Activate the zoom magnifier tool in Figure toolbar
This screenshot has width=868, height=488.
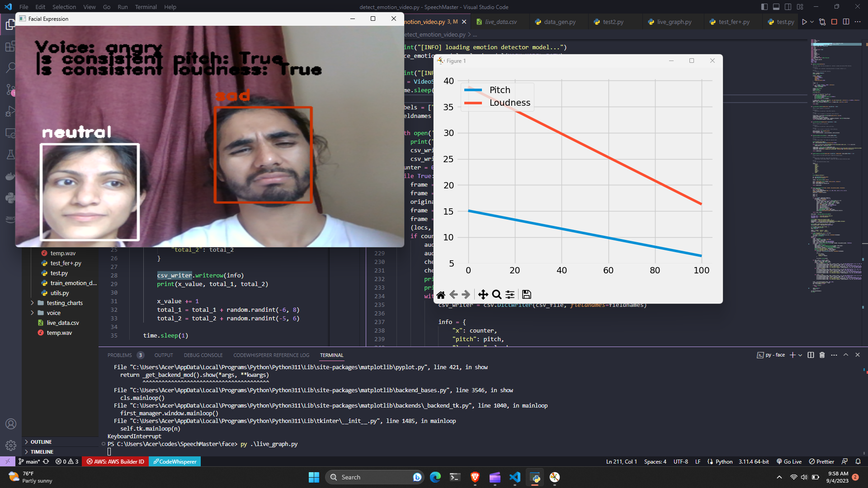[x=496, y=295]
